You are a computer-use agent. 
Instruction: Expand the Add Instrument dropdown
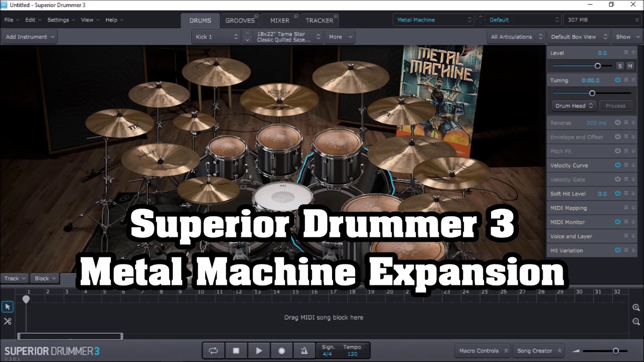30,37
